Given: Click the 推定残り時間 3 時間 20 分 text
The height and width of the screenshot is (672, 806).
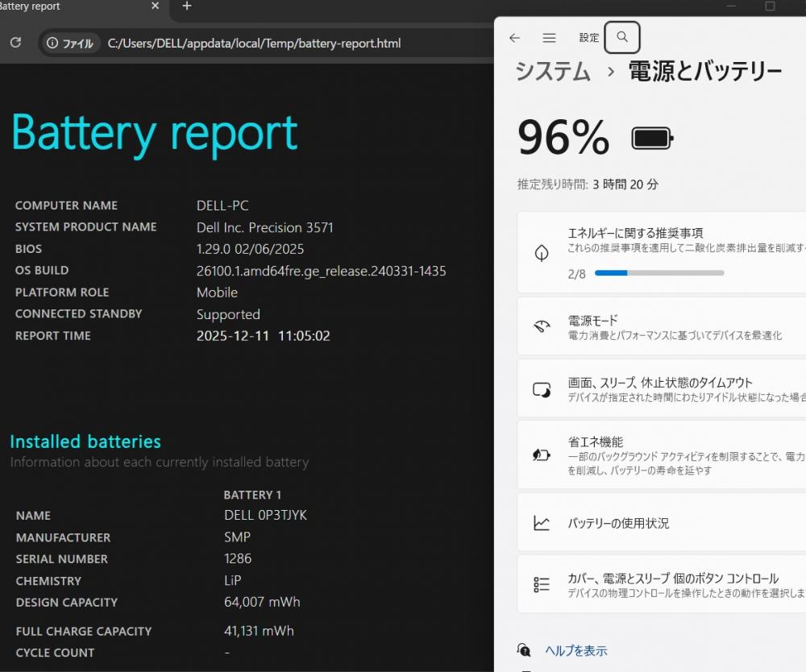Looking at the screenshot, I should point(588,184).
